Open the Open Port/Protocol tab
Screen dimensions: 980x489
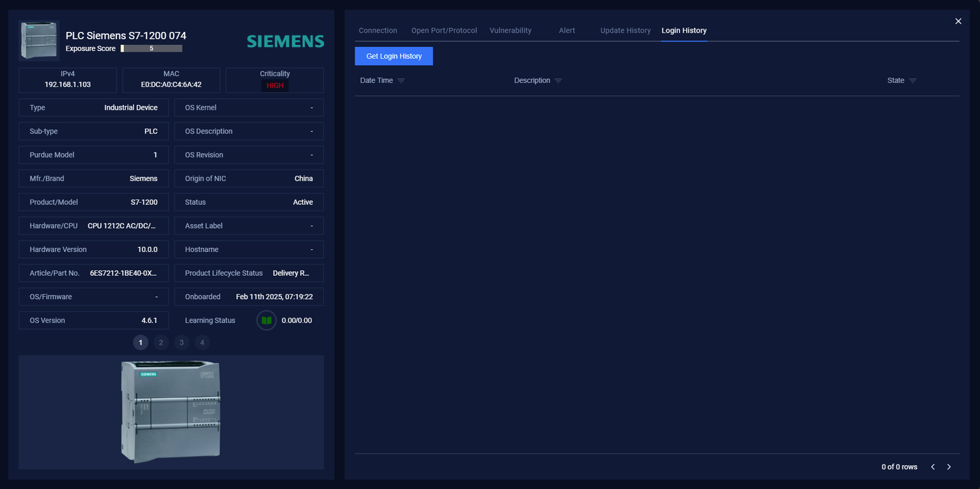tap(444, 31)
